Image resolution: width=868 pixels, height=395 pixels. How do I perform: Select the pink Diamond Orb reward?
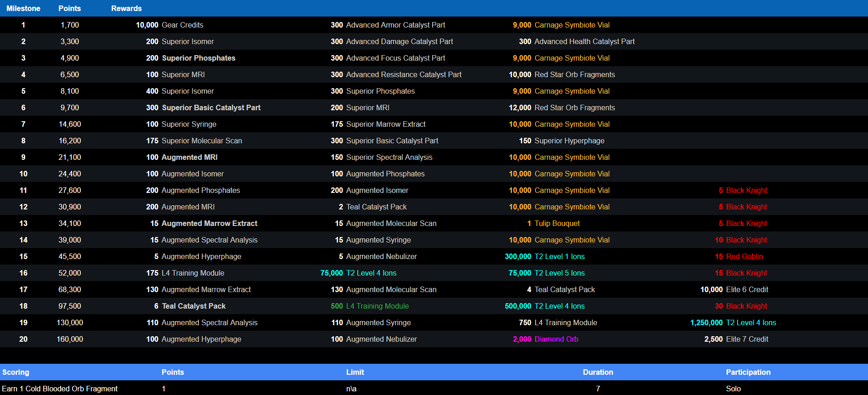click(556, 339)
